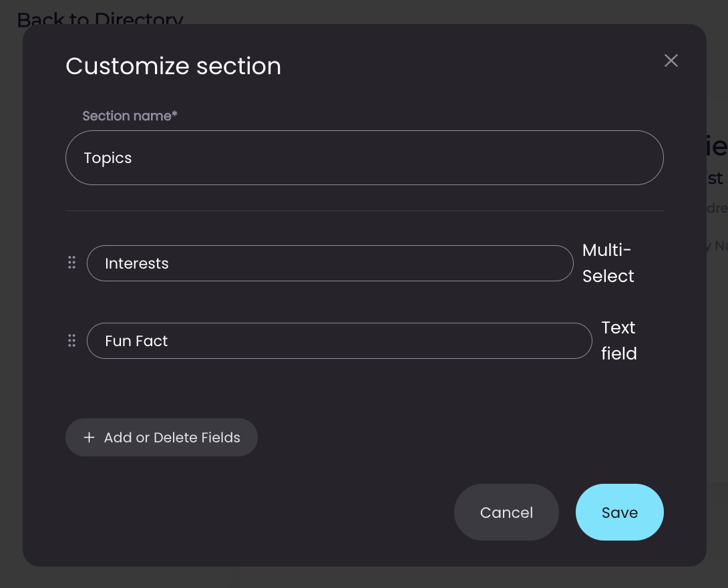
Task: Click the partially hidden "ie" heading behind dialog
Action: pos(717,147)
